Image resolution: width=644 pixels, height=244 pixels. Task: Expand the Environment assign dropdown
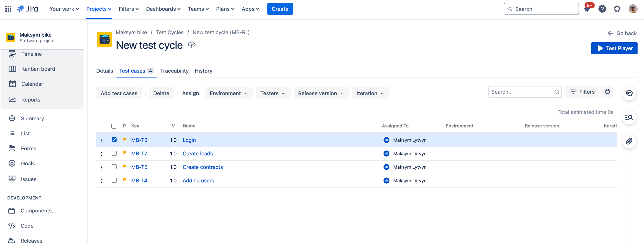pos(228,94)
